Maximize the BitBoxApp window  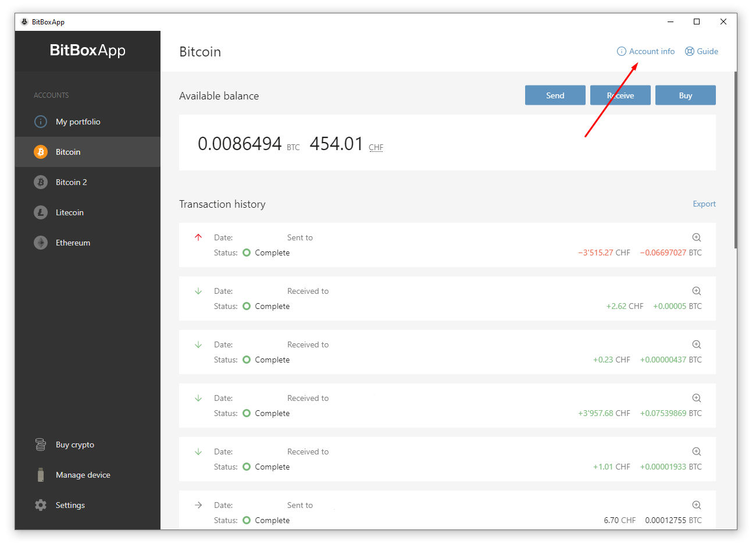697,22
